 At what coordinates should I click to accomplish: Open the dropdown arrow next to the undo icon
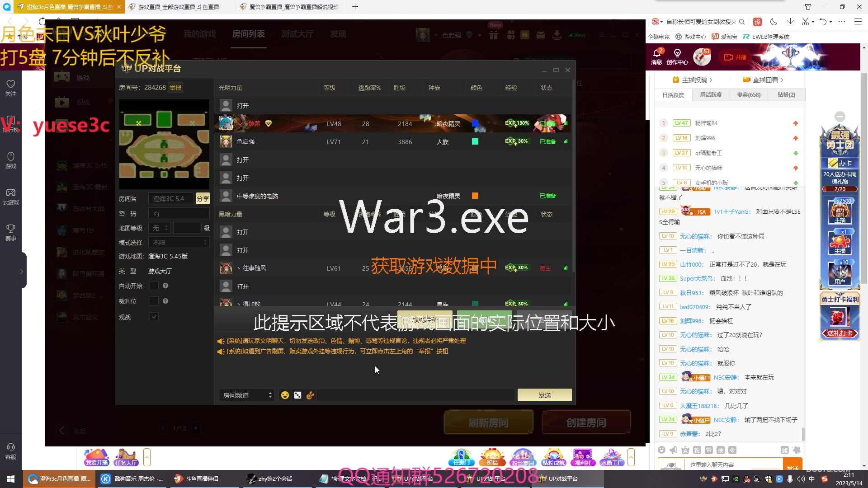coord(831,22)
